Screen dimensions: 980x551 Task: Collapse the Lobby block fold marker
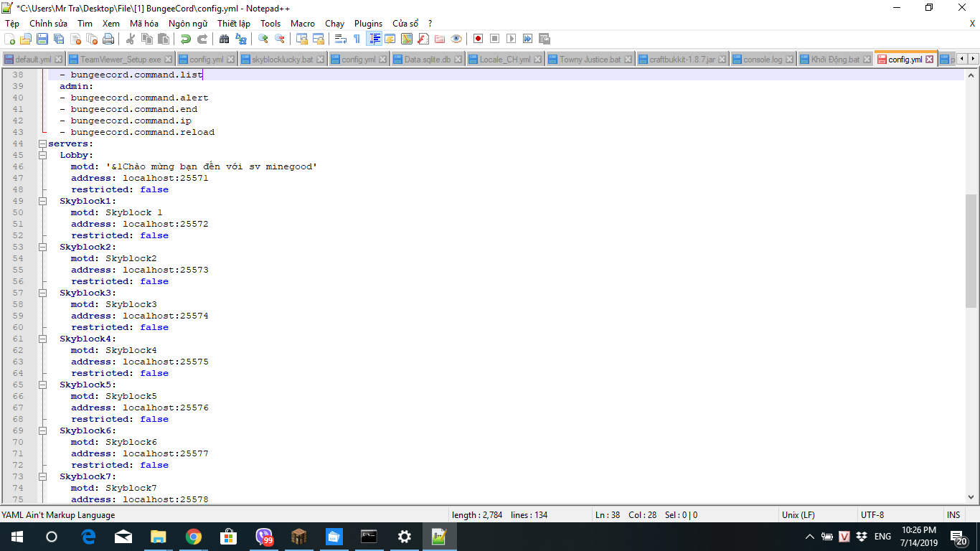42,155
